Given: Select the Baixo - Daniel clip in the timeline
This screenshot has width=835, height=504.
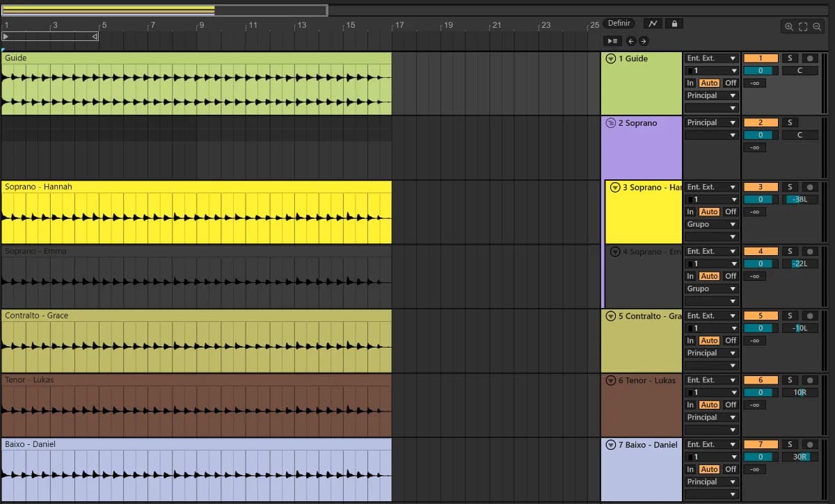Looking at the screenshot, I should (196, 469).
